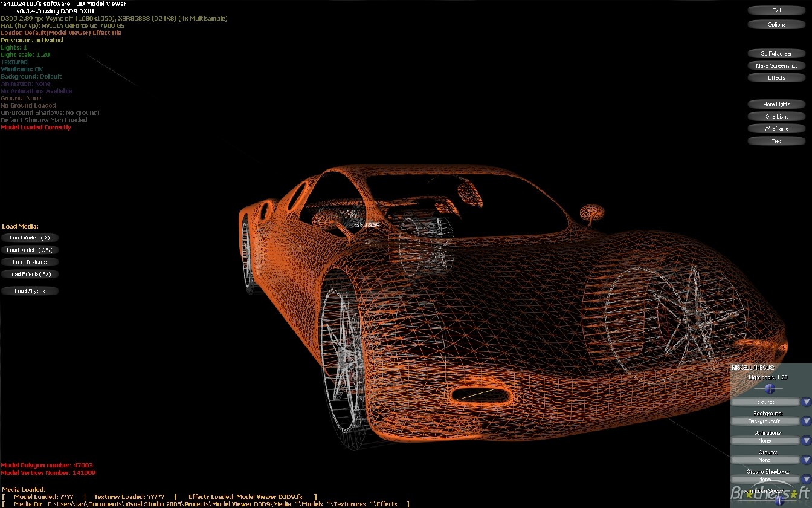Open the Ground Shadows dropdown
The width and height of the screenshot is (812, 508).
point(765,478)
